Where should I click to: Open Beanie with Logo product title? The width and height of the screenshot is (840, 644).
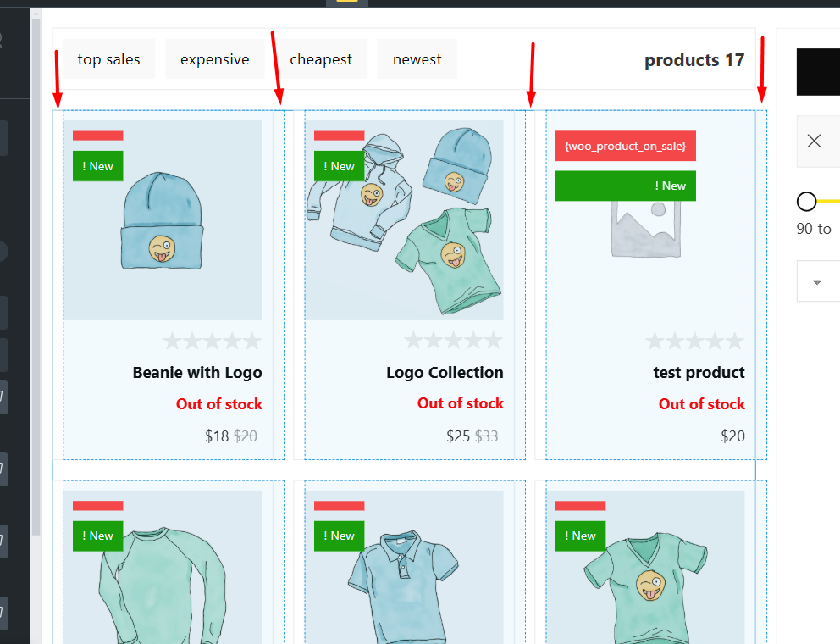coord(197,372)
